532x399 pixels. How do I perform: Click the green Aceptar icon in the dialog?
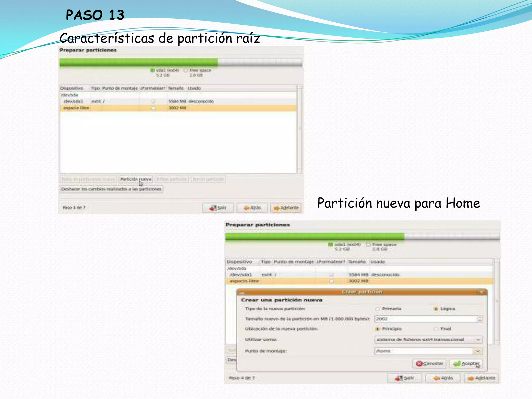(457, 363)
